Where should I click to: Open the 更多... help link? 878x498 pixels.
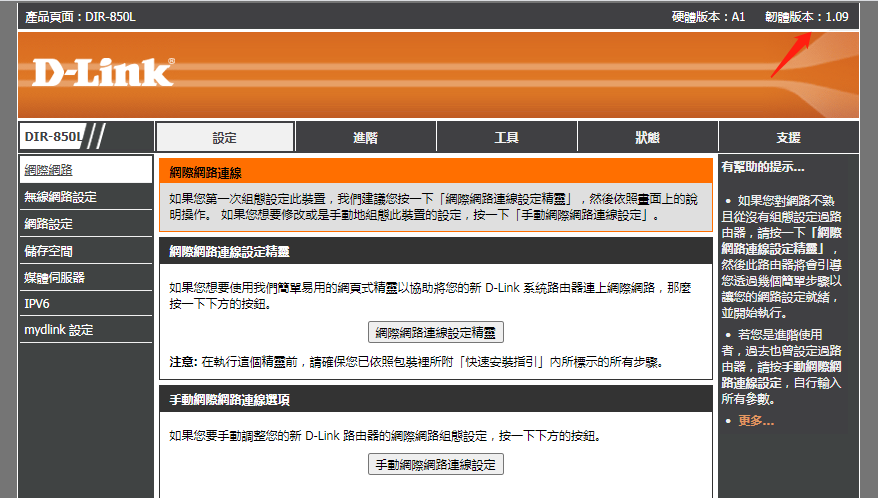point(756,421)
